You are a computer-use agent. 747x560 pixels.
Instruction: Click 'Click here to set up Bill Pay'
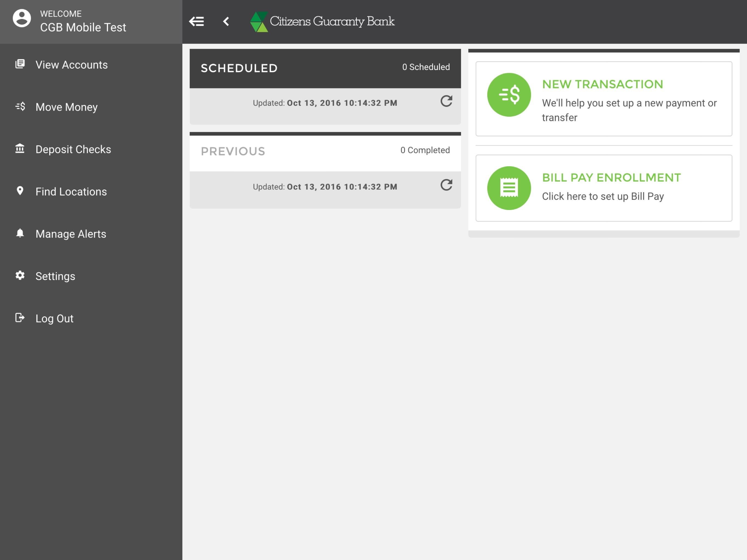click(603, 196)
